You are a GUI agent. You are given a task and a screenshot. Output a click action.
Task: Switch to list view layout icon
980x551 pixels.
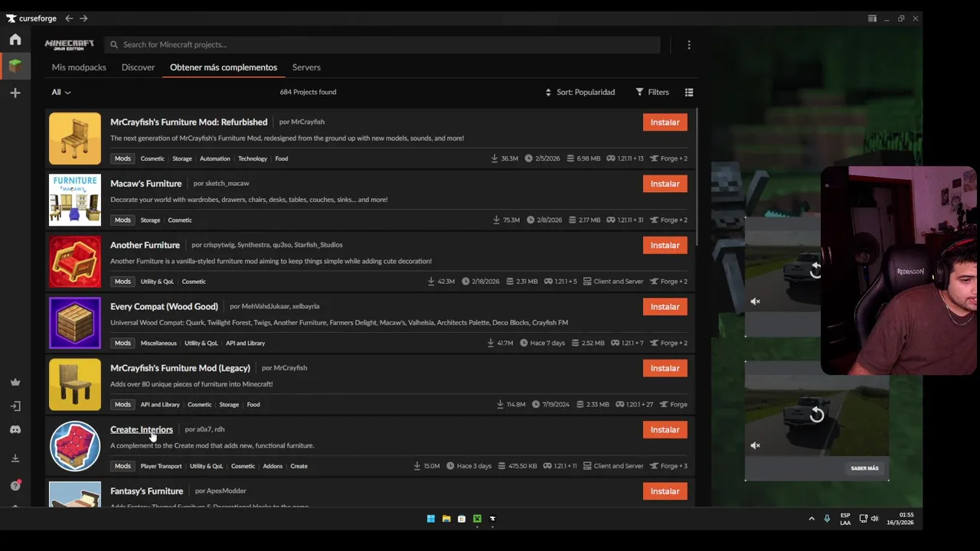[x=689, y=93]
